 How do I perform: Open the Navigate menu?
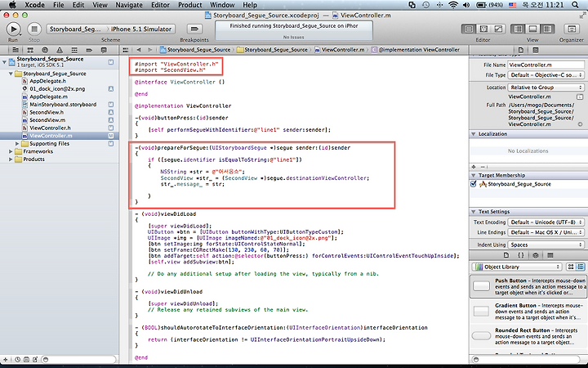pyautogui.click(x=129, y=5)
